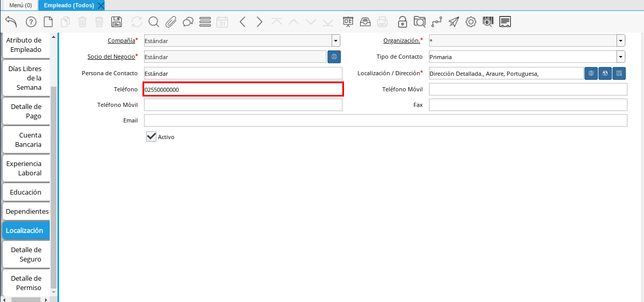Click the second globe map button
Viewport: 644px width, 302px height.
605,73
